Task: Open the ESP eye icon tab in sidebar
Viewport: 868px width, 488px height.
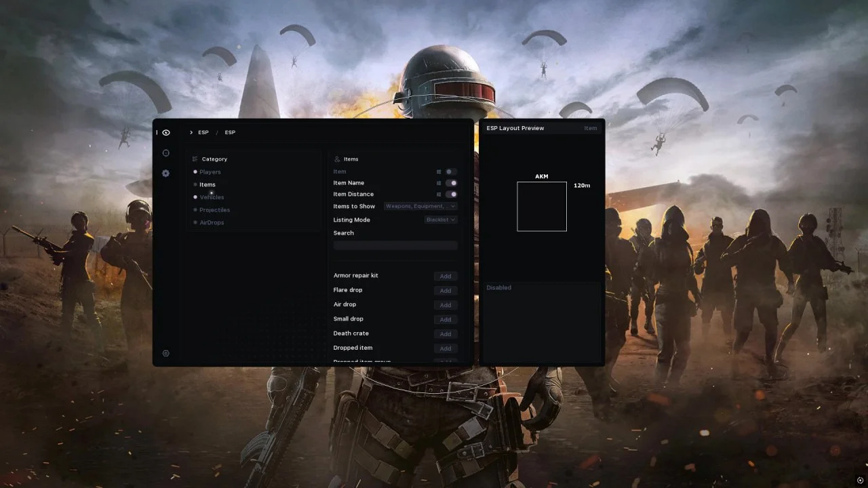Action: (166, 133)
